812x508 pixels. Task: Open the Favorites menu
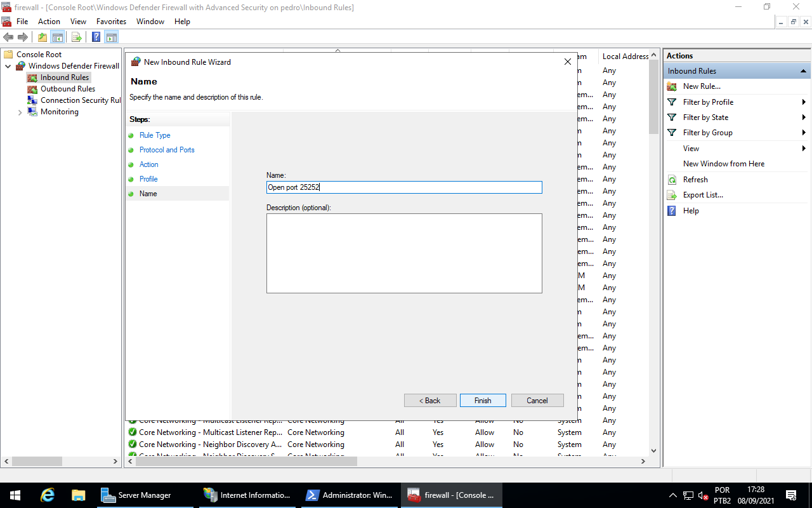(x=111, y=22)
